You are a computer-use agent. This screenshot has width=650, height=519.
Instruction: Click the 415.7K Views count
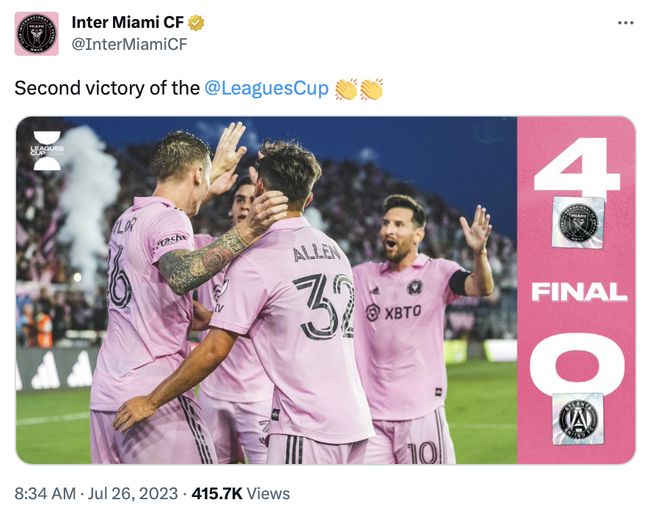click(241, 494)
